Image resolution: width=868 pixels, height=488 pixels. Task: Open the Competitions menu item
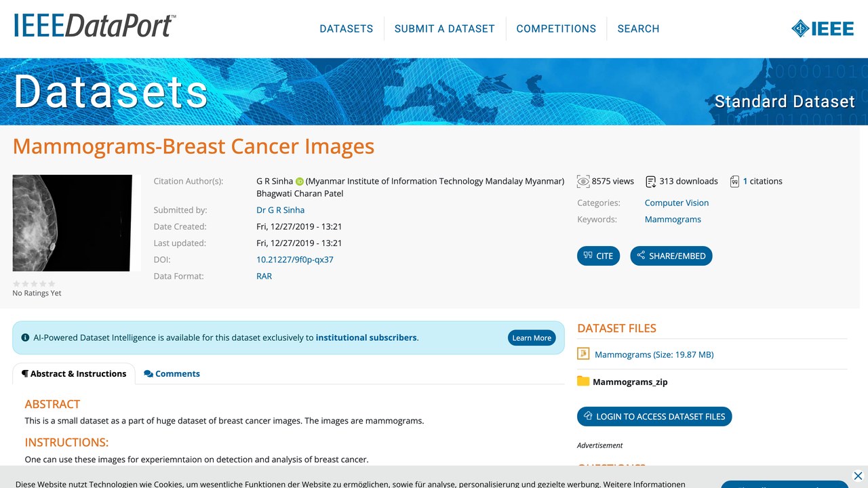[x=556, y=28]
